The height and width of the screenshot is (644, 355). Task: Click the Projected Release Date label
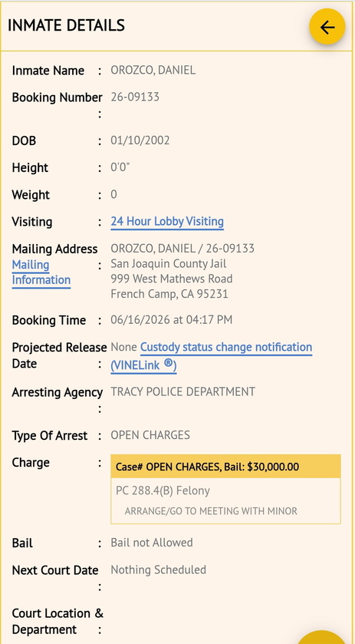(x=59, y=355)
